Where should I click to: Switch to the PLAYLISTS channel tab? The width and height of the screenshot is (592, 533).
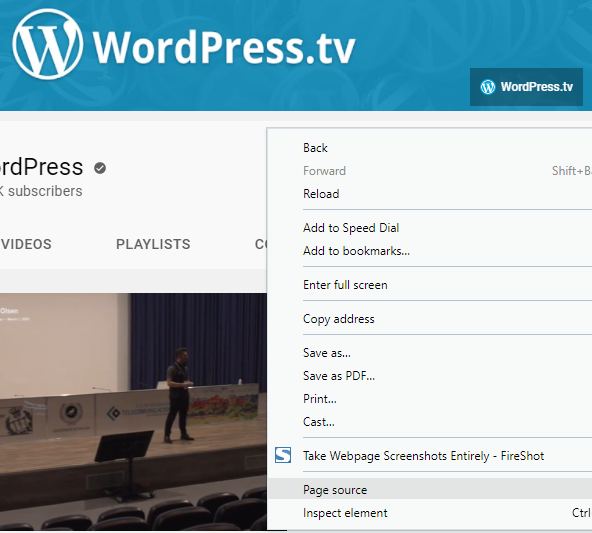(x=153, y=244)
